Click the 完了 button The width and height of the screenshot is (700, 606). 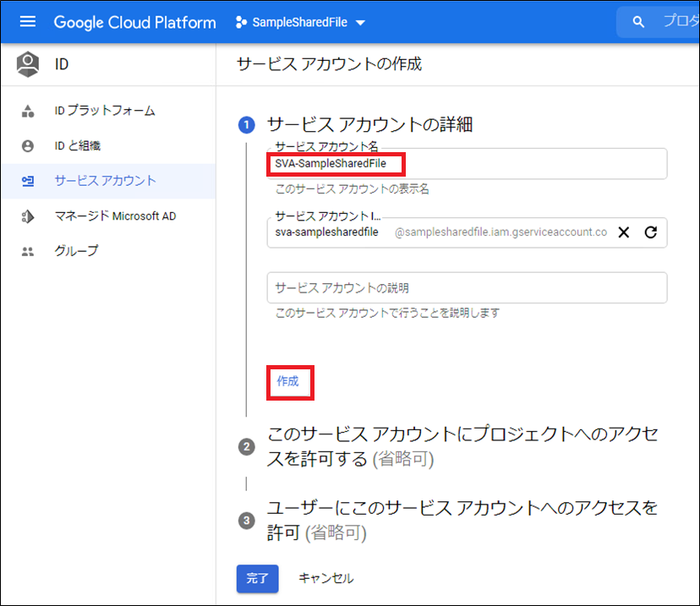coord(258,578)
